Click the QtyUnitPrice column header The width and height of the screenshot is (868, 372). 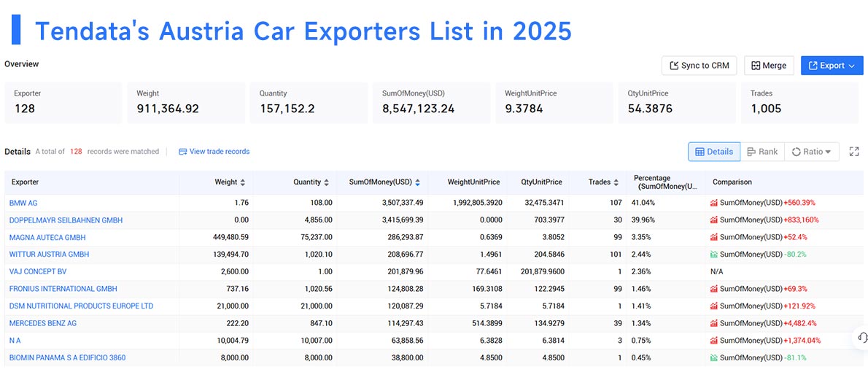[541, 182]
